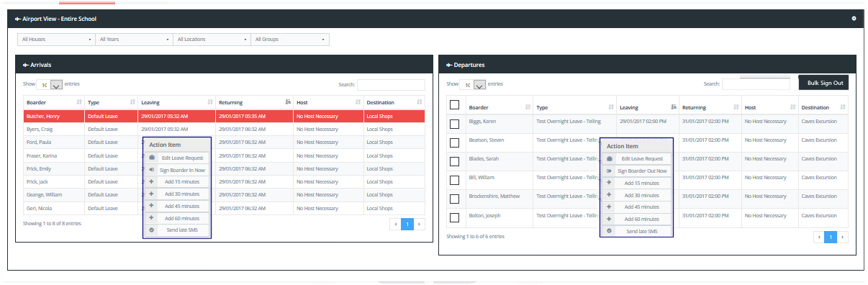Screen dimensions: 868x285
Task: Choose Add 30 minutes in Departures action menu
Action: (x=637, y=195)
